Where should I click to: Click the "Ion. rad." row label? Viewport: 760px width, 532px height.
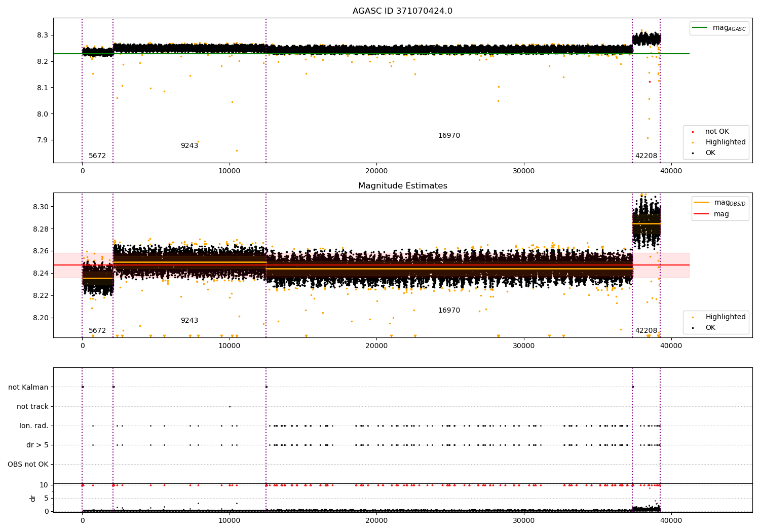34,426
